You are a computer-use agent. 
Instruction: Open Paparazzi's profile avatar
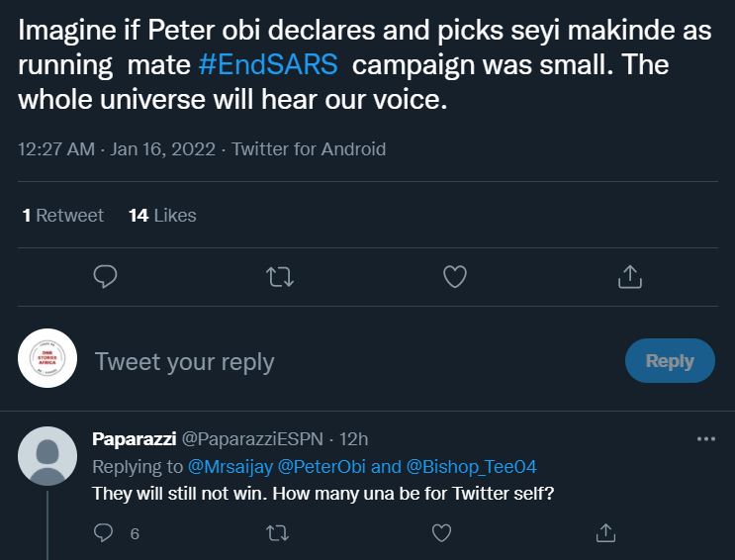47,456
